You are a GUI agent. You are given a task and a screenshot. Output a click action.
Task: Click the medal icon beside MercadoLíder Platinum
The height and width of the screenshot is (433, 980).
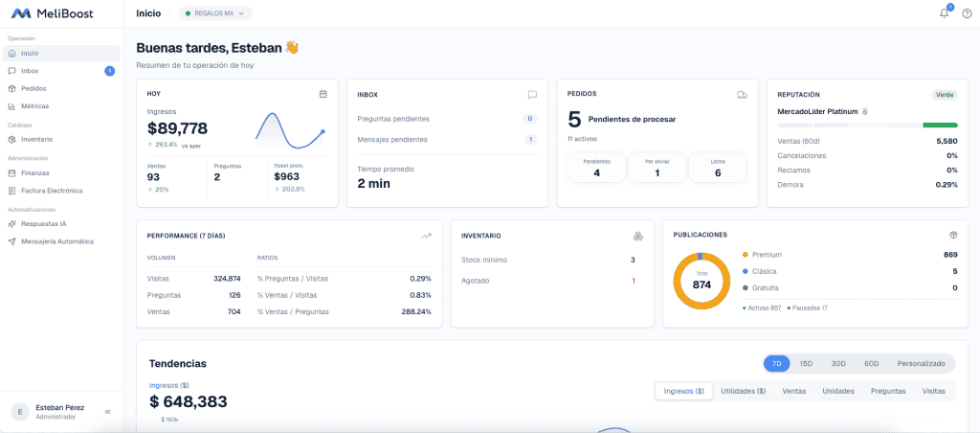pyautogui.click(x=865, y=111)
